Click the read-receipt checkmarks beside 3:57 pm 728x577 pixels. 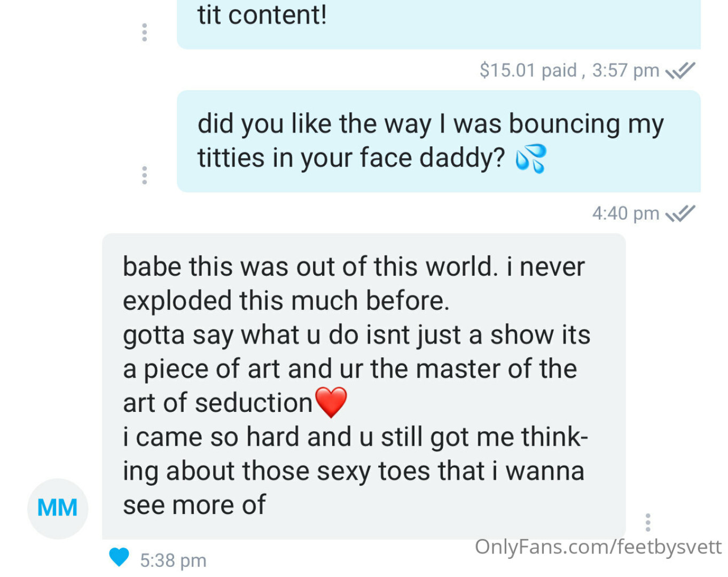tap(680, 71)
